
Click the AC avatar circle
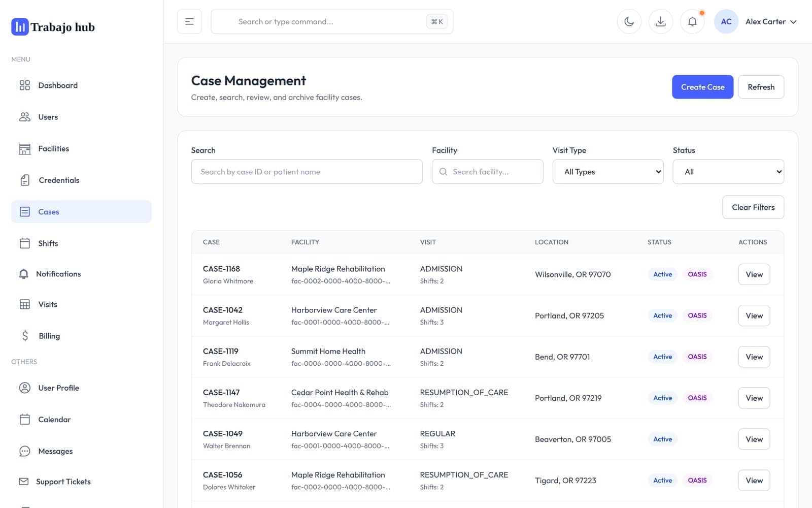[726, 21]
